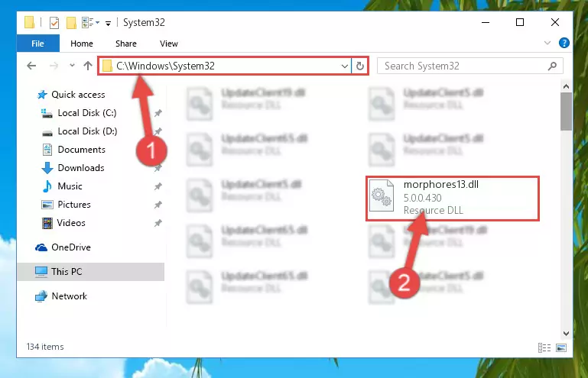Go up one folder level

pos(88,66)
